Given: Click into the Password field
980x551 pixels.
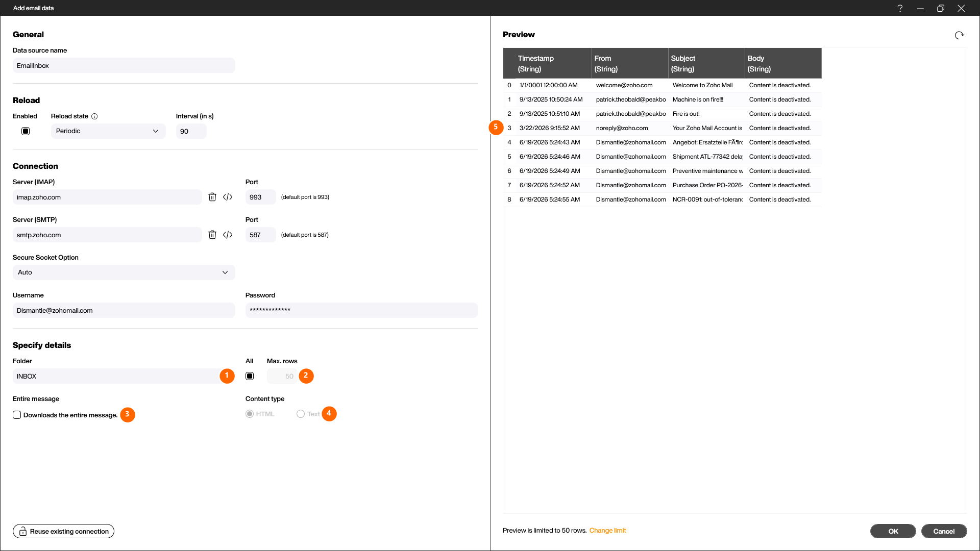Looking at the screenshot, I should [x=361, y=310].
